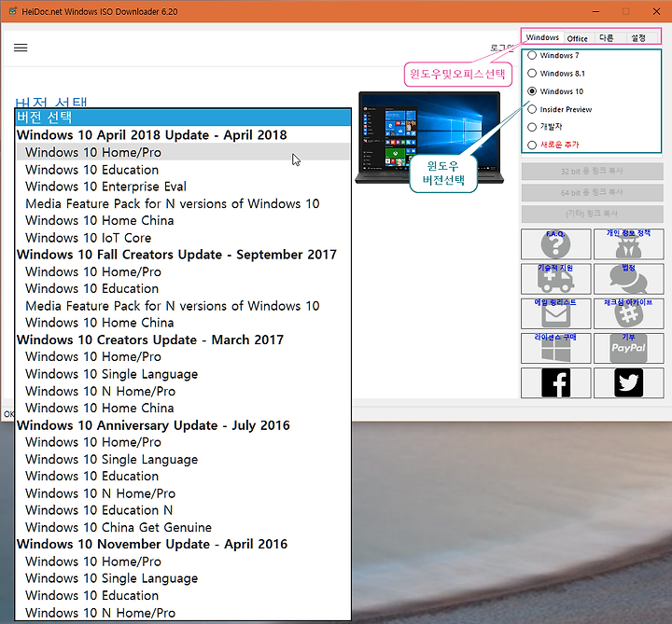Screen dimensions: 672x624
Task: Select the 개발자 radio button
Action: (x=532, y=127)
